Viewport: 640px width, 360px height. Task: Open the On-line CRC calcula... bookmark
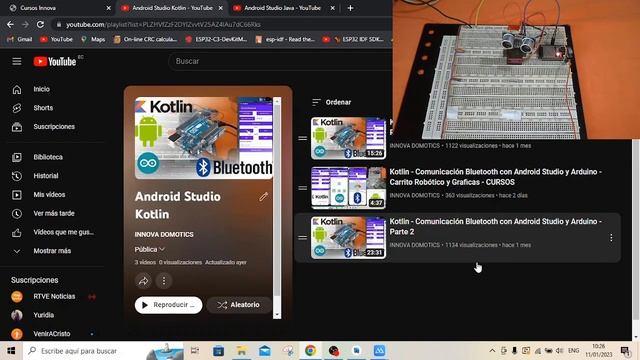(x=145, y=39)
